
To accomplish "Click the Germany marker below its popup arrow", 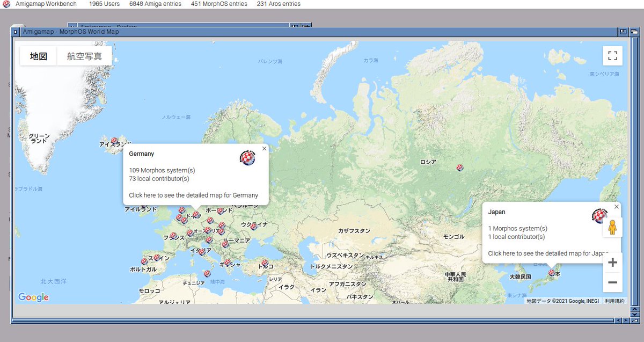I will (x=196, y=215).
